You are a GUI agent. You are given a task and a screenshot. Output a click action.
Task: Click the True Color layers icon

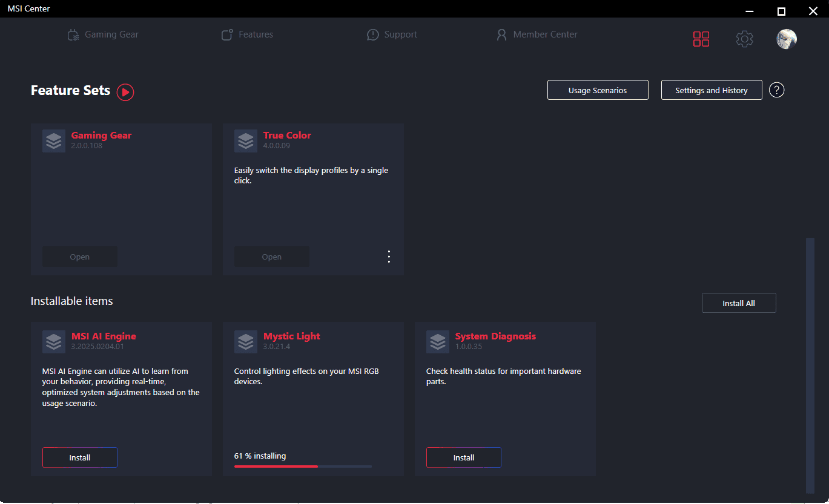(246, 141)
